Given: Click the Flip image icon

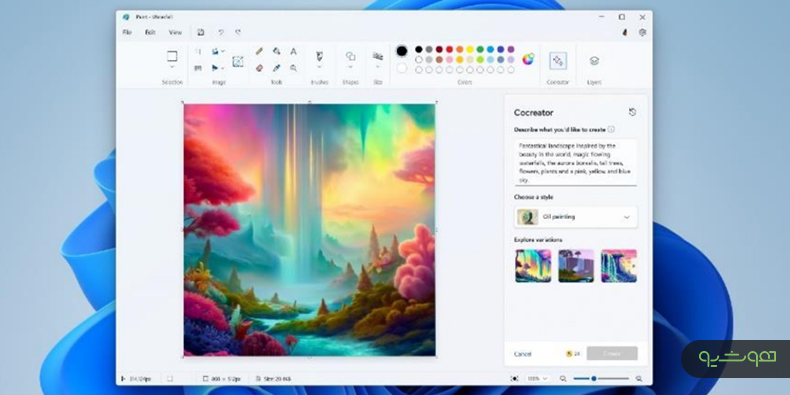Looking at the screenshot, I should (x=215, y=68).
